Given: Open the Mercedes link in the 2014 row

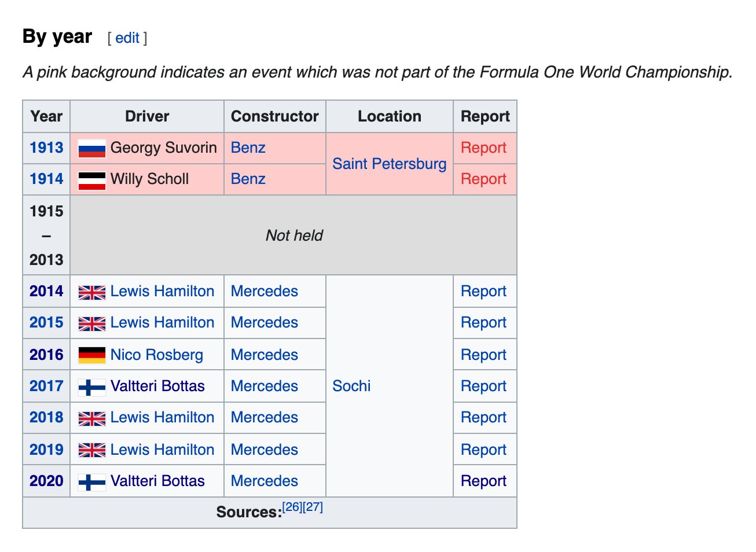Looking at the screenshot, I should 265,291.
